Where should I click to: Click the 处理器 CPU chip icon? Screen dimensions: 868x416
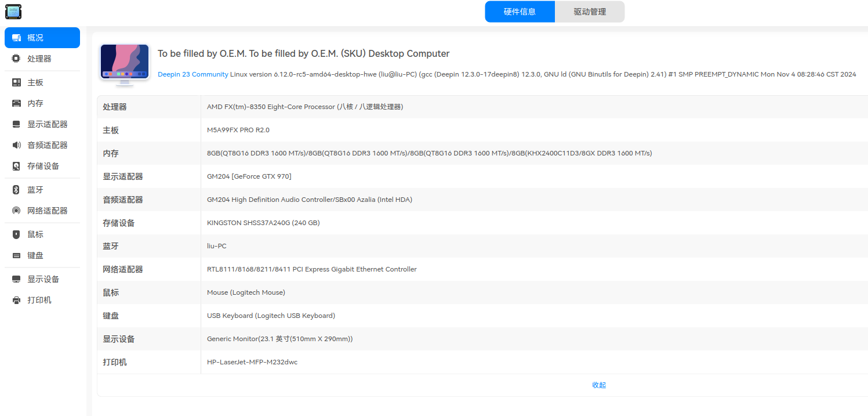click(17, 59)
